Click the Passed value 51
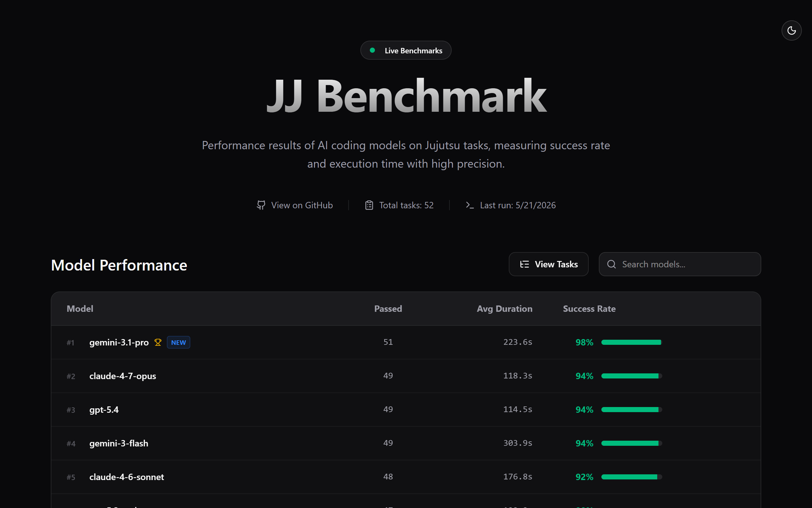 (x=388, y=342)
